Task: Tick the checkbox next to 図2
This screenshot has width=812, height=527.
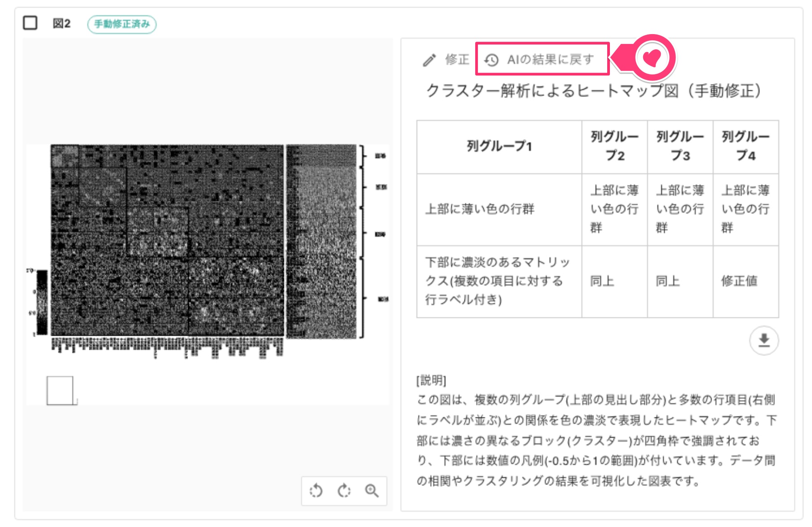Action: 30,23
